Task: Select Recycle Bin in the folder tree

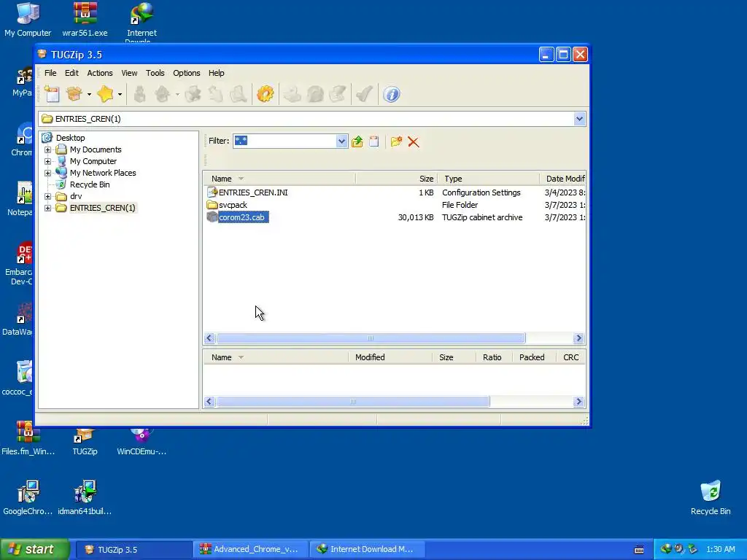Action: pos(90,184)
